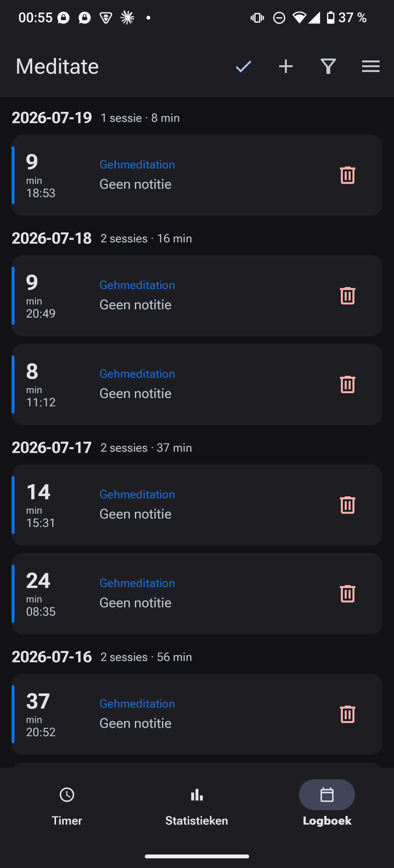Open the 9 min session card at 18:53
This screenshot has height=868, width=394.
coord(197,175)
